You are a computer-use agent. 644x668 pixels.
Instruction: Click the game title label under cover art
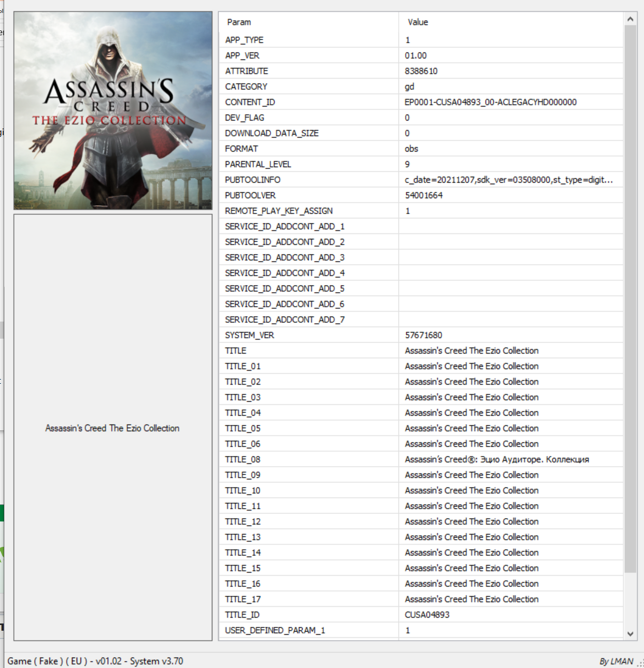point(112,428)
